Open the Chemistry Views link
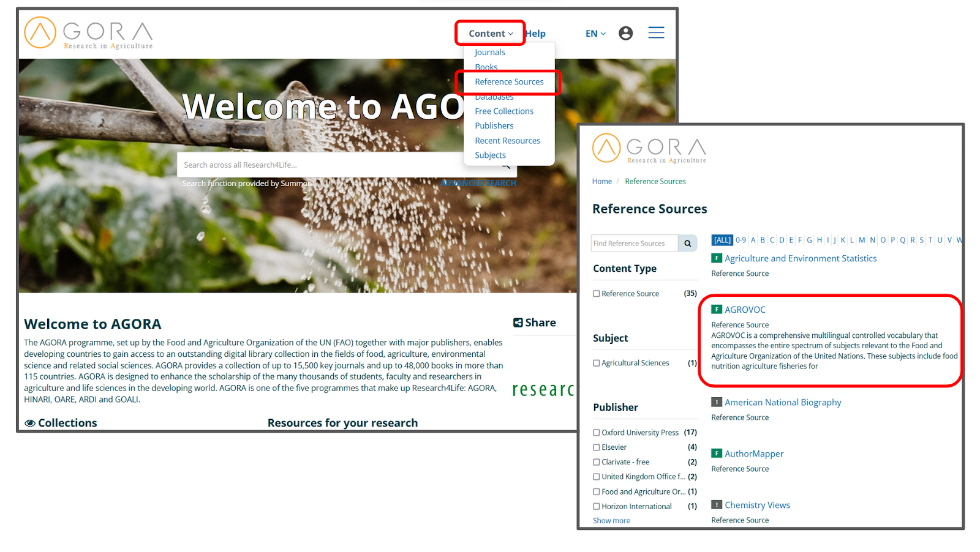Screen dimensions: 980x552 (758, 505)
